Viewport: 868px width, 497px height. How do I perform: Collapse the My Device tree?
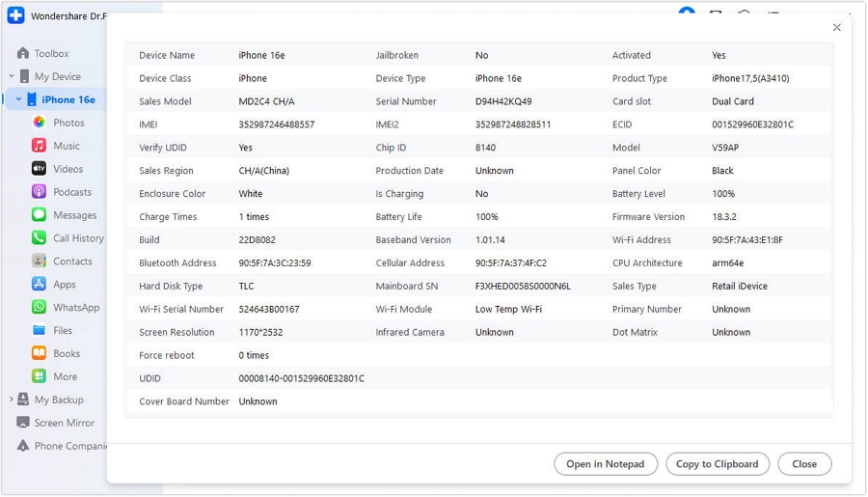(x=11, y=76)
